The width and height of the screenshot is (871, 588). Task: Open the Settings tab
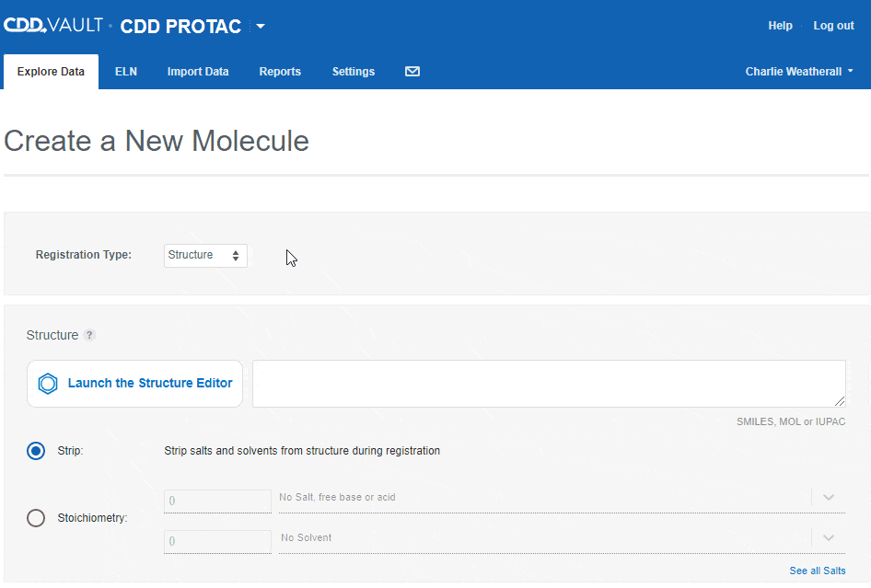(x=354, y=72)
